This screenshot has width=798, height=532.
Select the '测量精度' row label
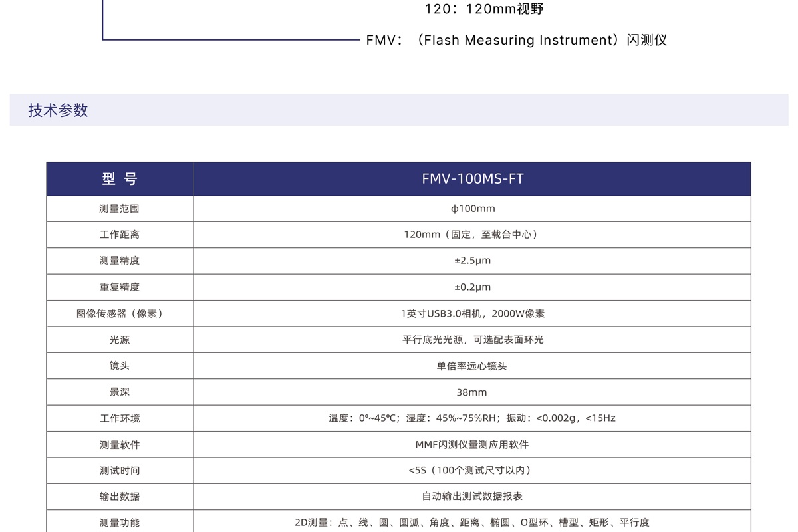(x=120, y=261)
